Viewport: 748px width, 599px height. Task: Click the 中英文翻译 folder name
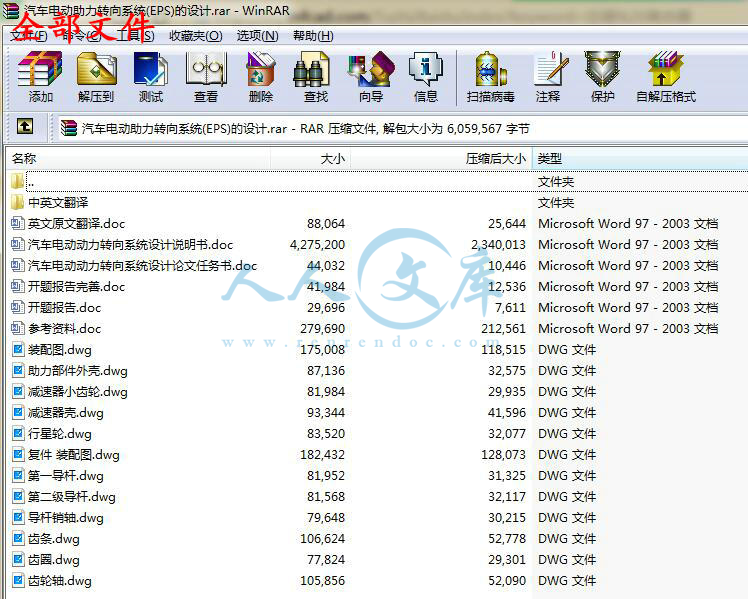click(x=58, y=203)
